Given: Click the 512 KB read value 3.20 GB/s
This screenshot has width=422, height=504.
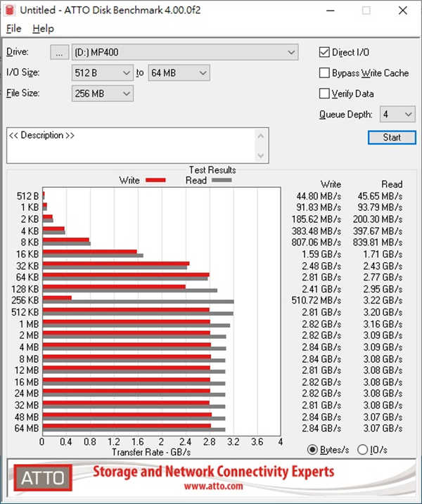Looking at the screenshot, I should [383, 312].
